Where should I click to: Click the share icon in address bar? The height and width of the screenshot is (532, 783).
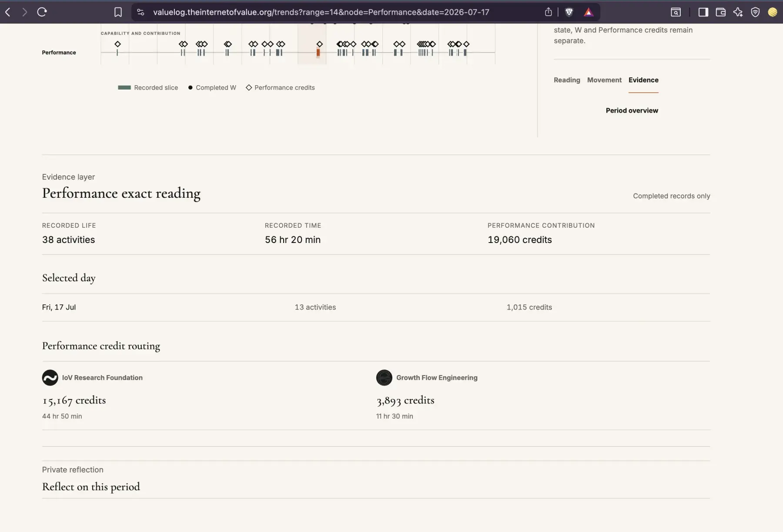point(548,12)
